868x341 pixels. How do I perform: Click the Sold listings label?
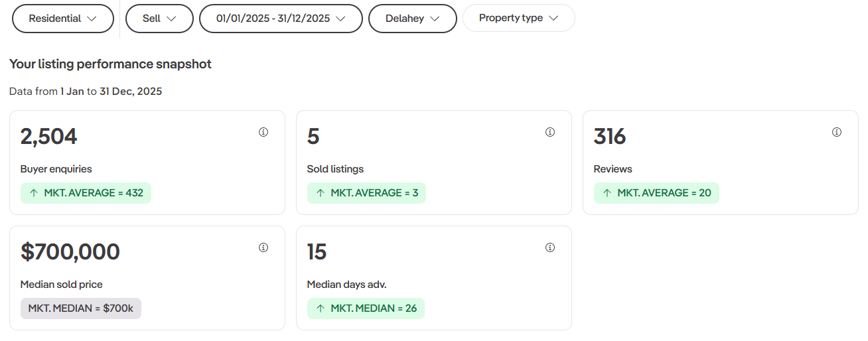[x=335, y=169]
